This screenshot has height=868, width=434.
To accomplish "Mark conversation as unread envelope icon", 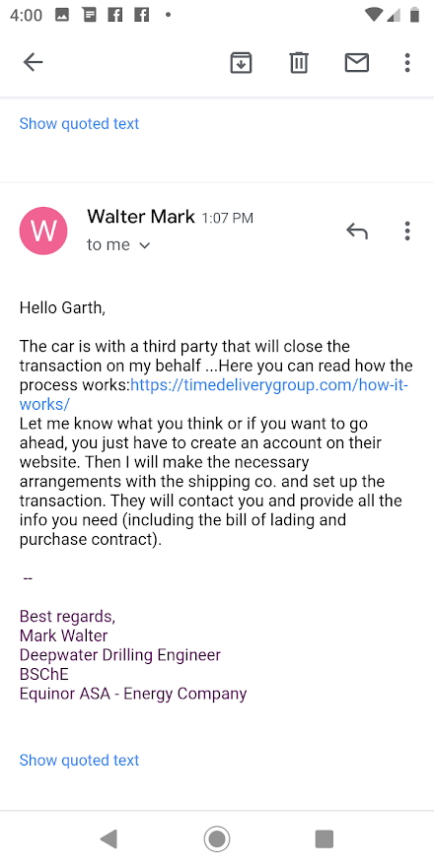I will (x=357, y=62).
